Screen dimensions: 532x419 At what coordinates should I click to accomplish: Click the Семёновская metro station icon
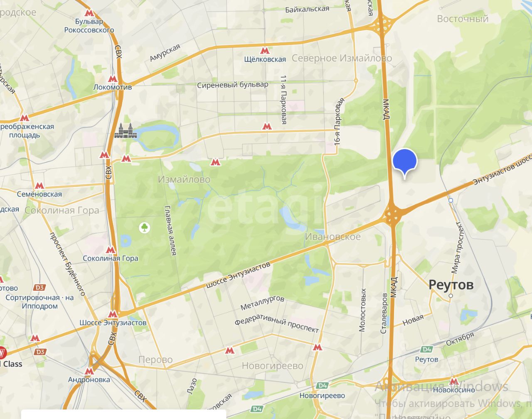(39, 185)
